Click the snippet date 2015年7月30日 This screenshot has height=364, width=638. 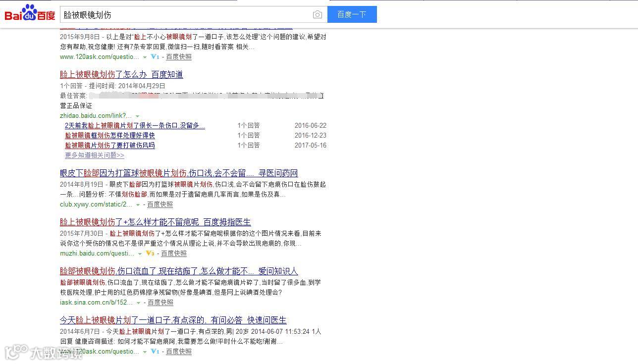(82, 233)
